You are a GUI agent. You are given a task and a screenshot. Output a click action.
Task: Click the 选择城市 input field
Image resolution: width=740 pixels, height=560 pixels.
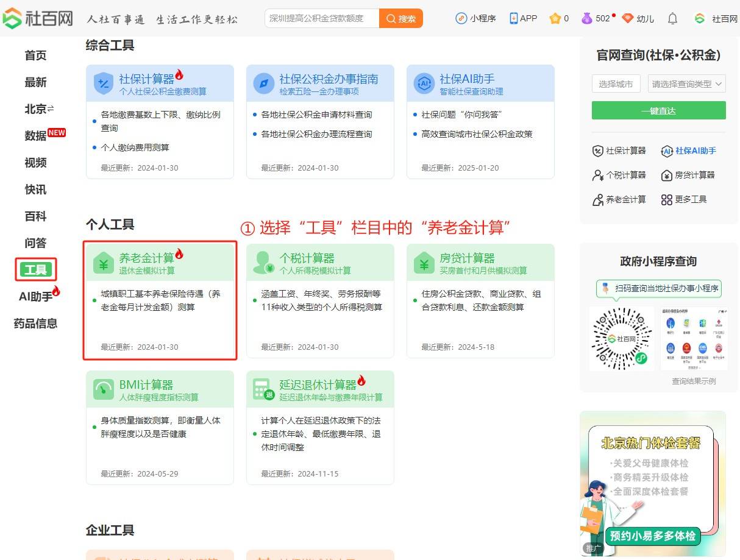[616, 84]
